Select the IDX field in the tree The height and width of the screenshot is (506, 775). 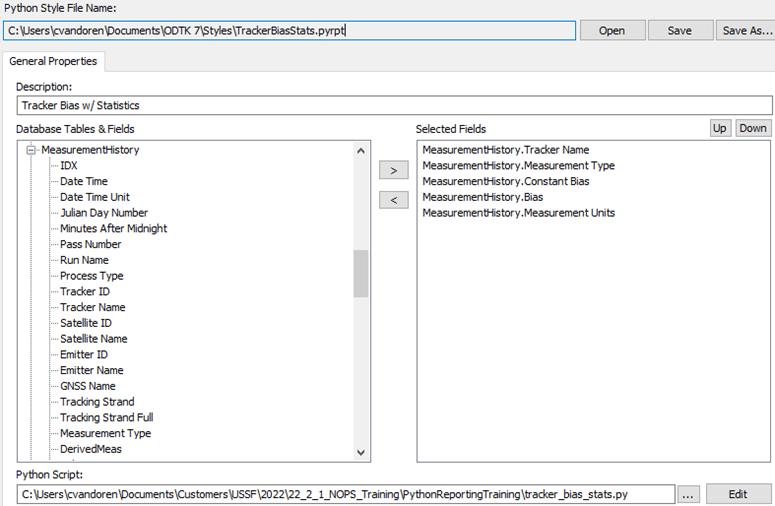point(69,166)
